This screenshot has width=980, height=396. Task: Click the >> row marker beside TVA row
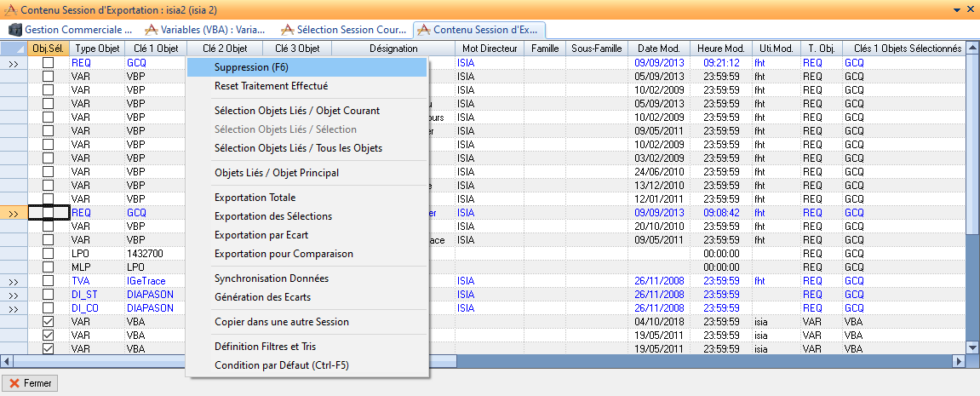[14, 281]
